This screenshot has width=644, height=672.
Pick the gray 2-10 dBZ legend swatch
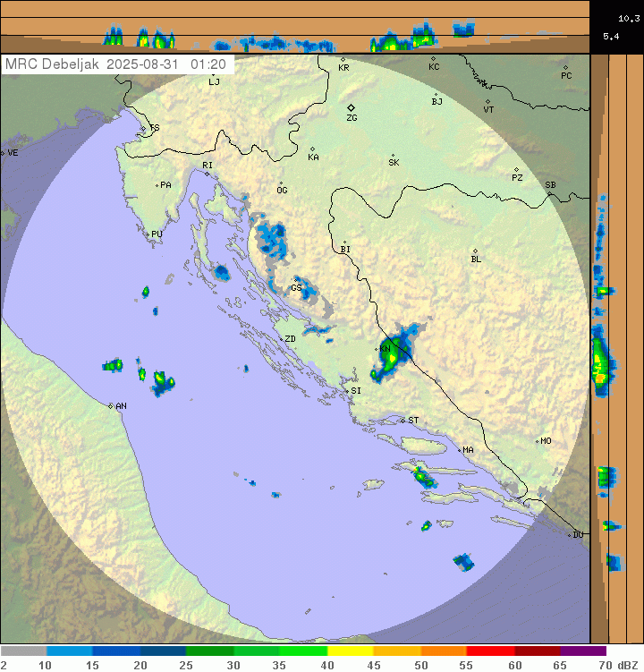(23, 651)
